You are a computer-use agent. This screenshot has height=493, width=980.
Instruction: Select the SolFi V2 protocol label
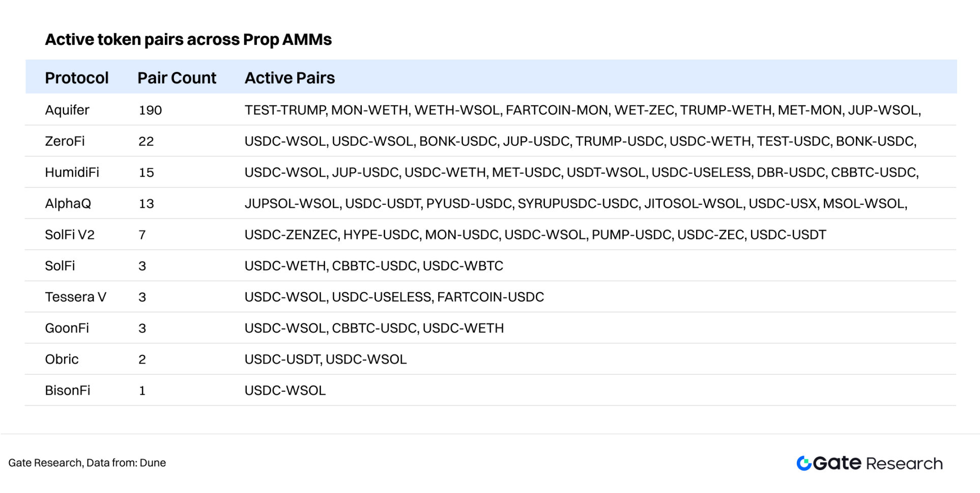[x=70, y=235]
